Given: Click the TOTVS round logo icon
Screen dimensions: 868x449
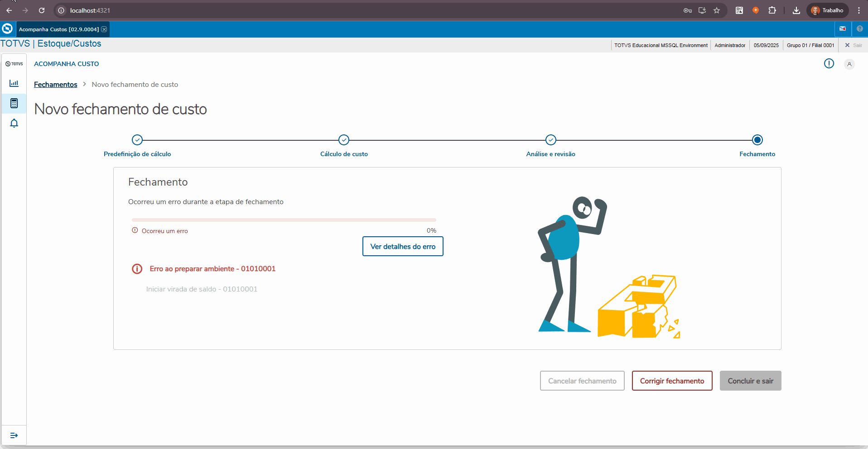Looking at the screenshot, I should point(7,29).
